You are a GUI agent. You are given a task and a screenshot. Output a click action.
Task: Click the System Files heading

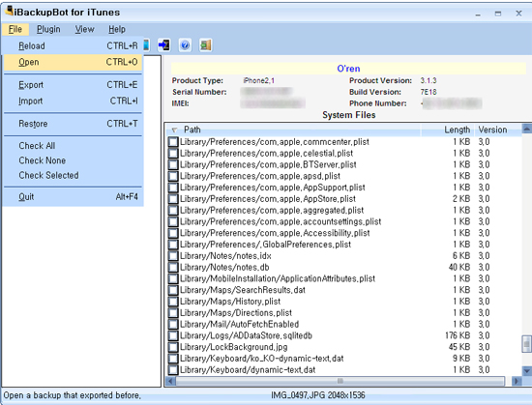[349, 115]
